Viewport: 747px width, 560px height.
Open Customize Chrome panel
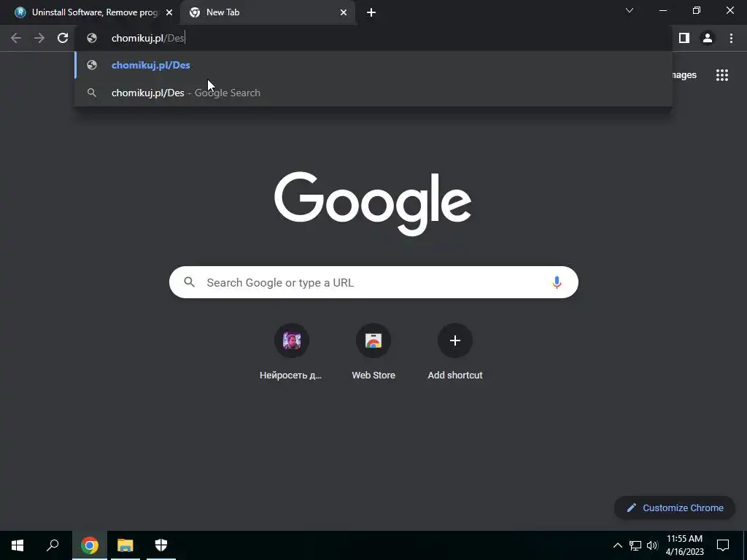(x=675, y=507)
